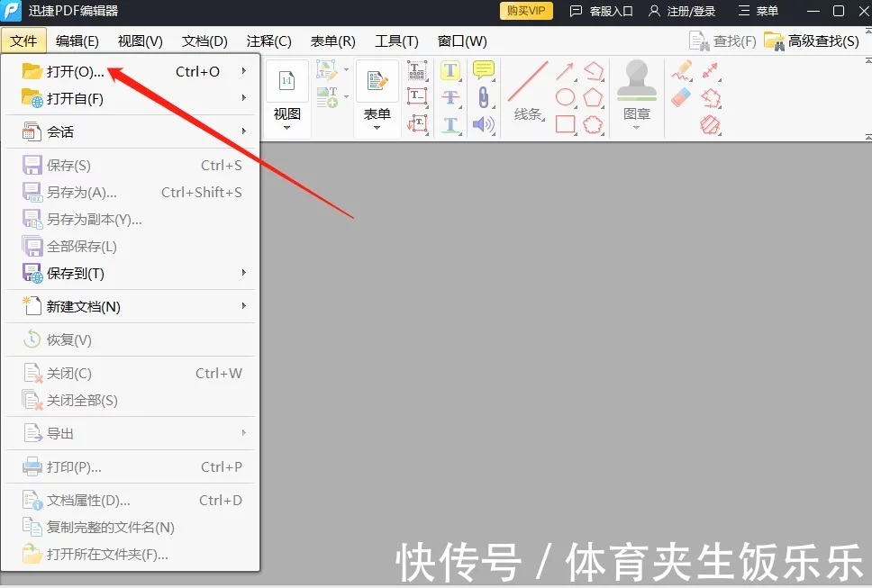
Task: Open the 表单(R) menu
Action: [x=332, y=41]
